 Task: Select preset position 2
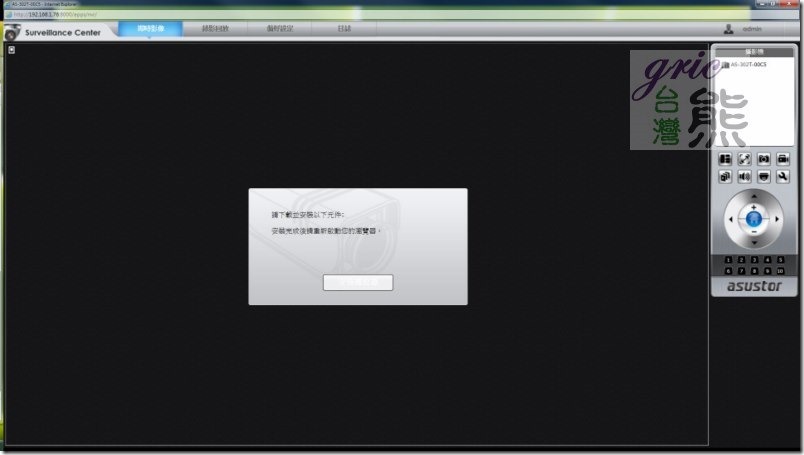pos(741,260)
